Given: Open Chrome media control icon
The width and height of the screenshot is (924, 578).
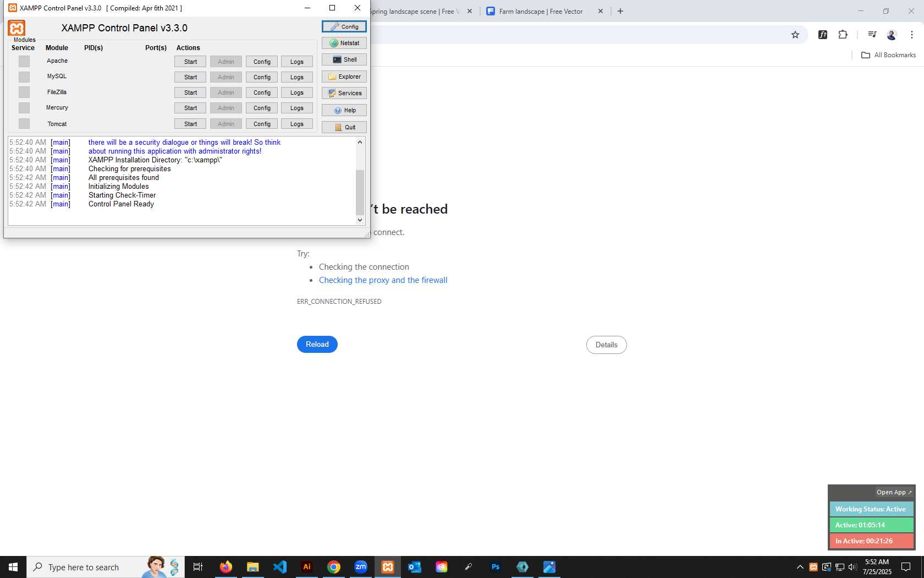Looking at the screenshot, I should (872, 35).
